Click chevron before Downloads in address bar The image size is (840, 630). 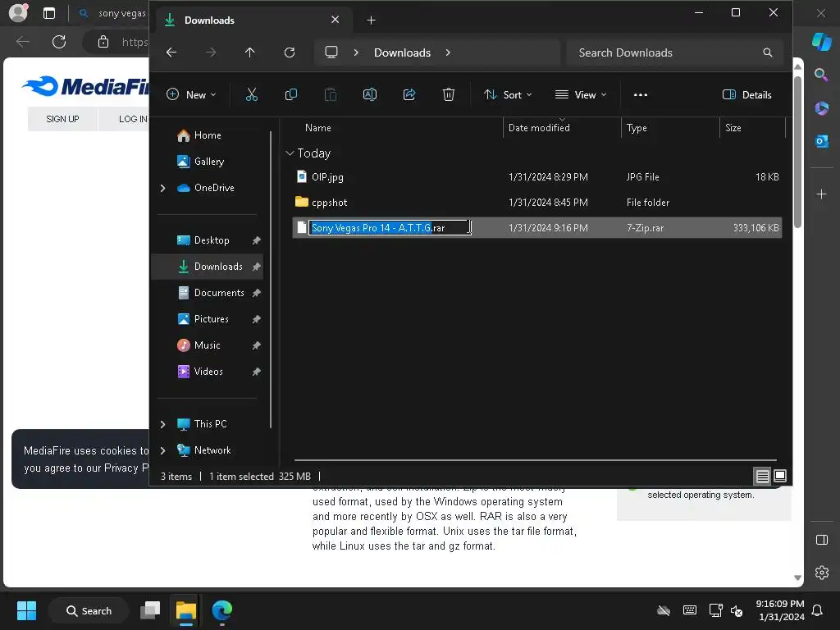[356, 52]
